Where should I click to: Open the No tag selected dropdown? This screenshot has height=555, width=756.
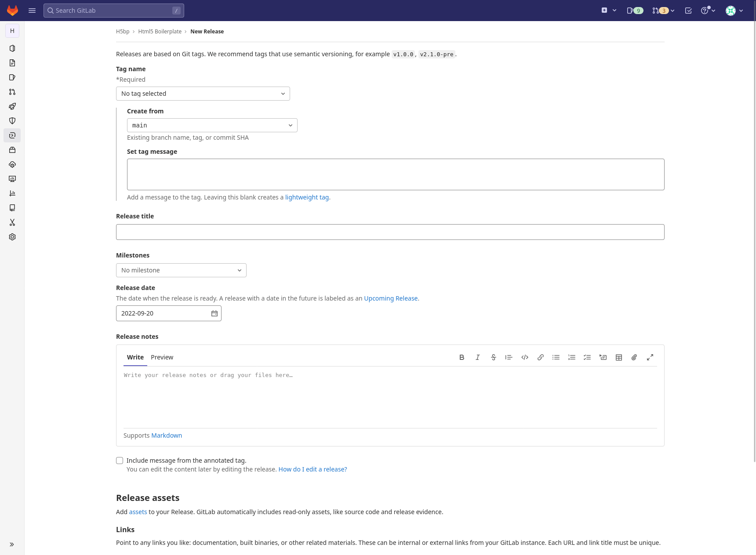point(203,94)
